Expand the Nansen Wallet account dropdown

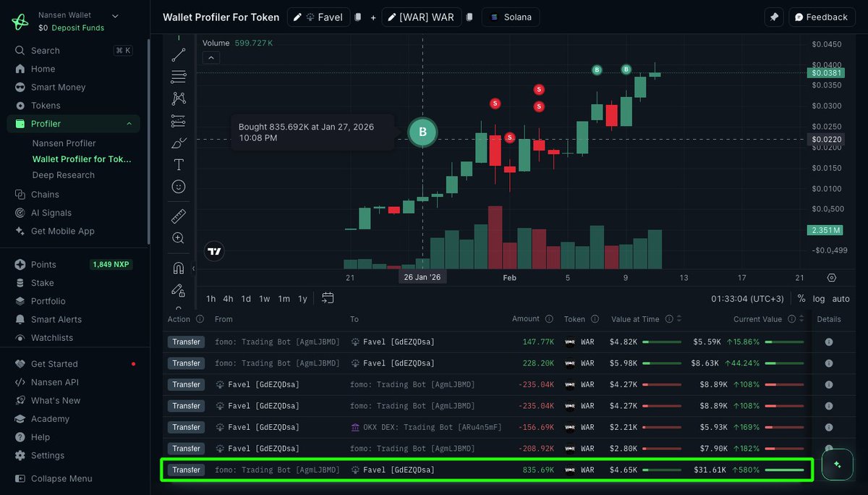[x=116, y=15]
